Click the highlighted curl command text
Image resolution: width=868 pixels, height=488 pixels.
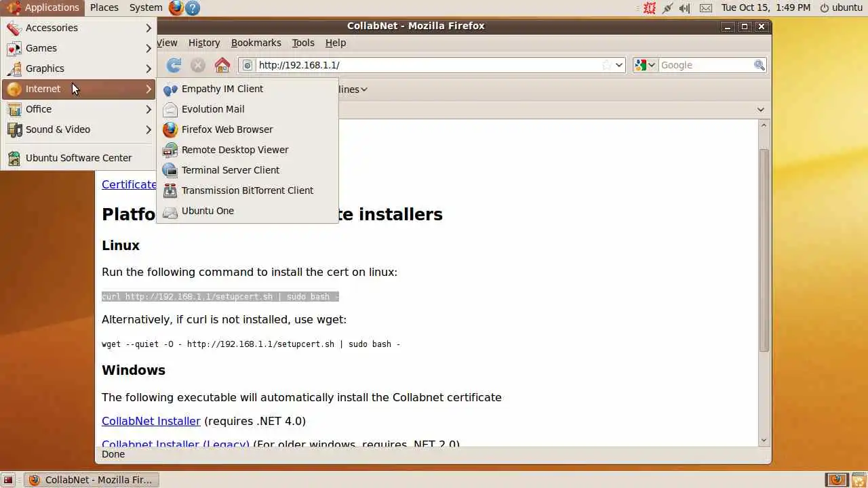(x=220, y=297)
